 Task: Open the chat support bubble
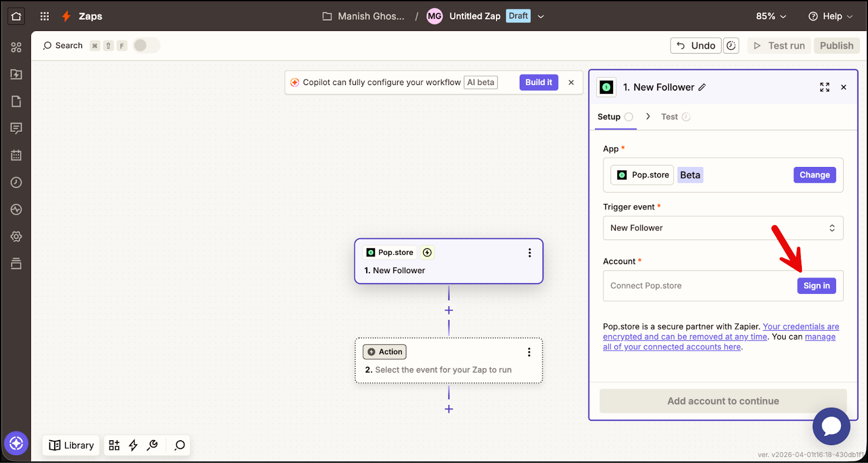click(831, 426)
